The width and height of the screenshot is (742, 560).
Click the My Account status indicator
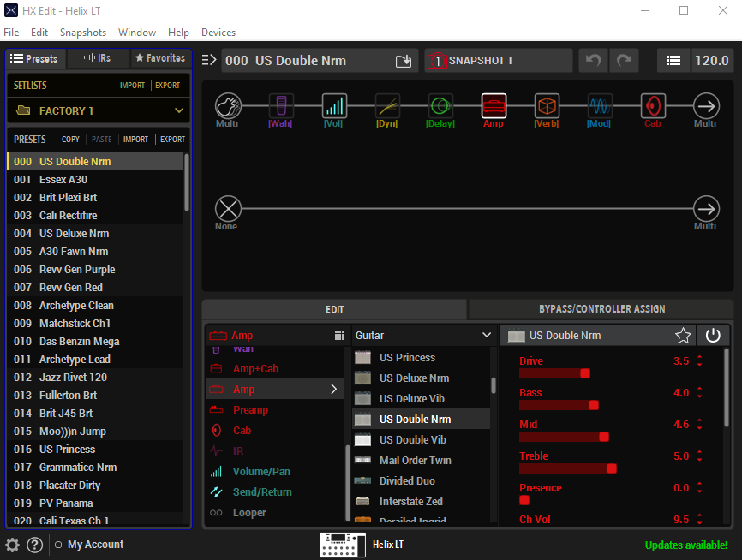pos(58,545)
